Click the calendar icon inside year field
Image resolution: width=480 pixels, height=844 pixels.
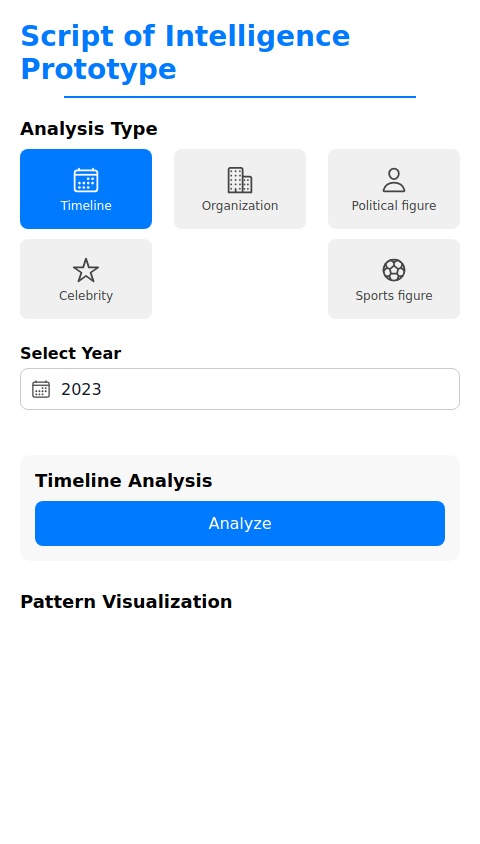[41, 389]
